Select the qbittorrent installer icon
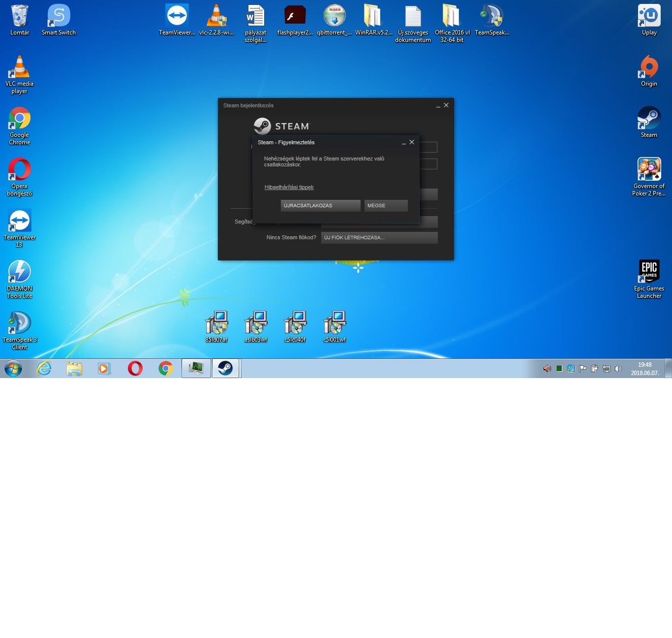Image resolution: width=672 pixels, height=638 pixels. (335, 20)
